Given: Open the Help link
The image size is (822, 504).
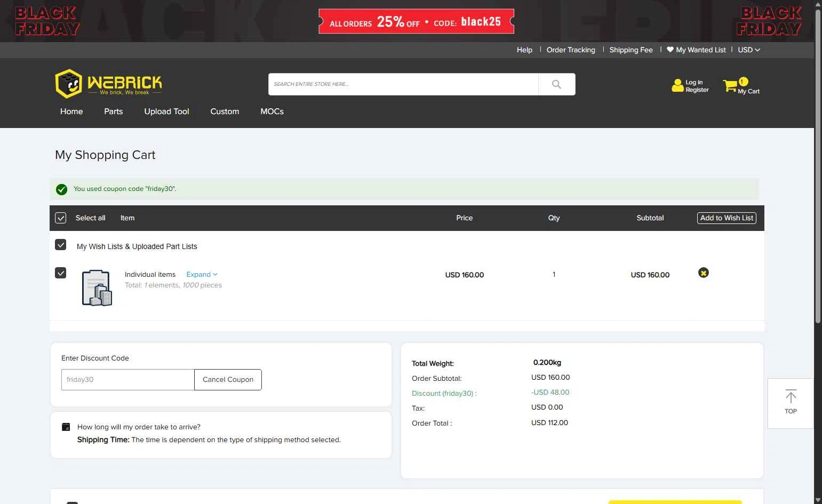Looking at the screenshot, I should coord(524,50).
